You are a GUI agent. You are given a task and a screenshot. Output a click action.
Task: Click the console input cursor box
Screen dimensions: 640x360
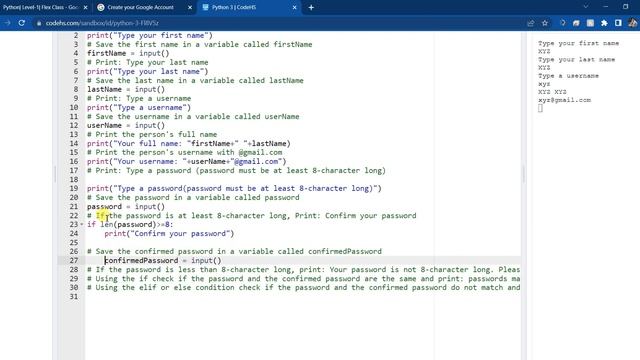540,108
